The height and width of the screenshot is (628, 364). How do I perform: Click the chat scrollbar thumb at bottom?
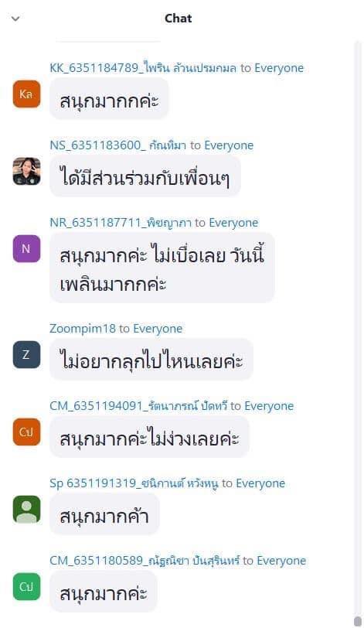[358, 621]
